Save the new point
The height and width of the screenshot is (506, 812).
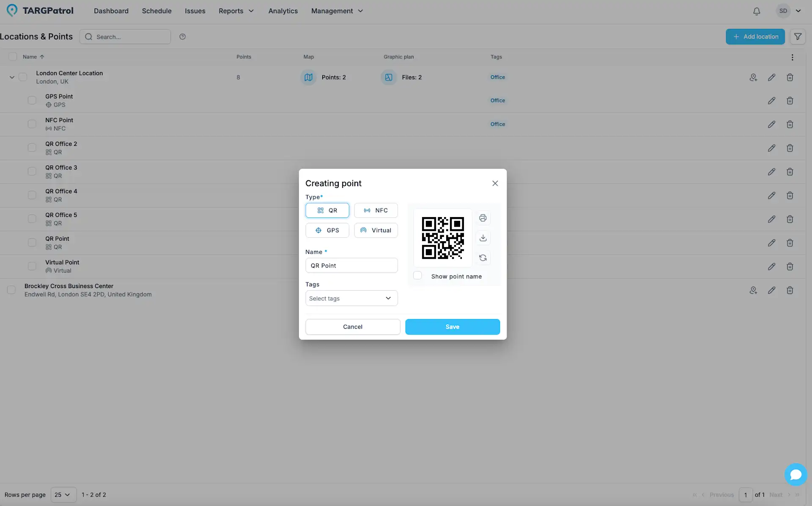click(452, 327)
